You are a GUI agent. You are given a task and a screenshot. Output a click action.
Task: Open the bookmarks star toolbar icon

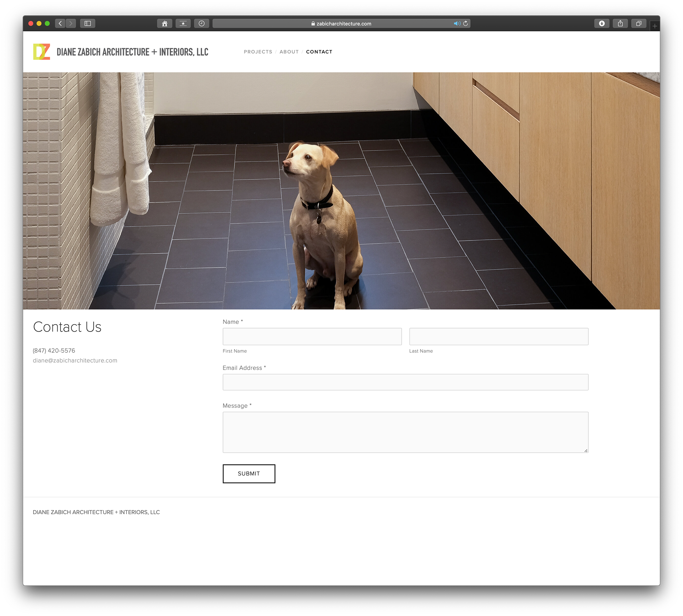coord(183,23)
